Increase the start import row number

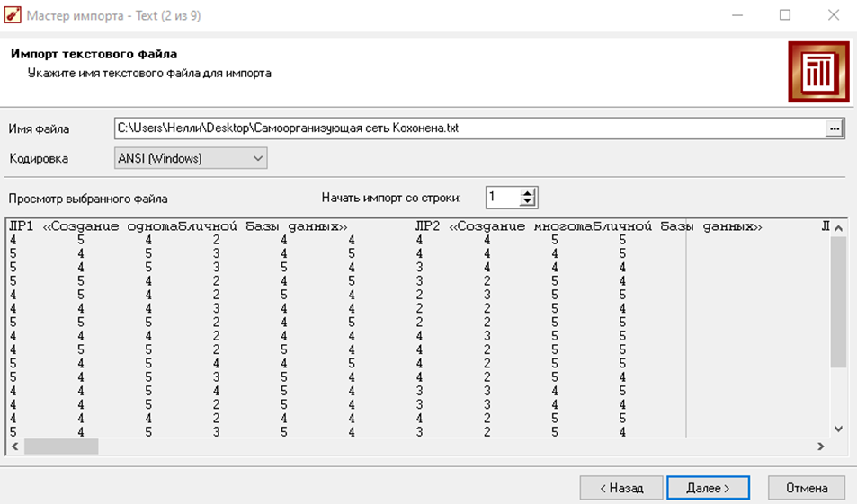pos(527,193)
